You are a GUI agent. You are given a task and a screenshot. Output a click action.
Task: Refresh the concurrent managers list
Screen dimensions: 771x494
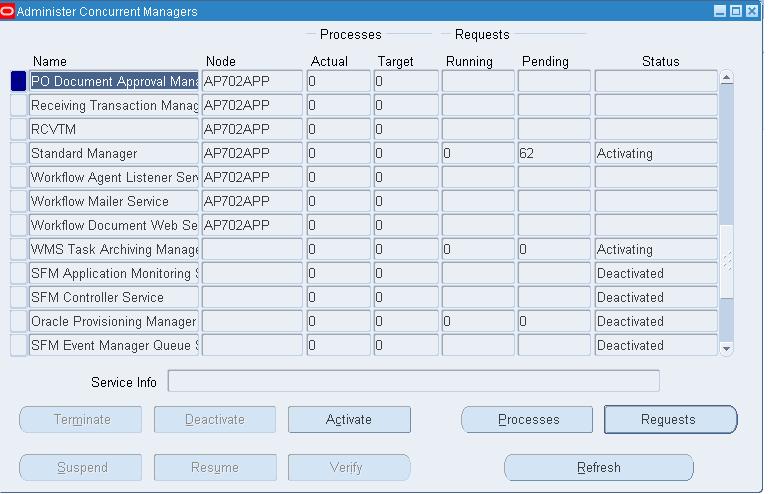tap(598, 468)
